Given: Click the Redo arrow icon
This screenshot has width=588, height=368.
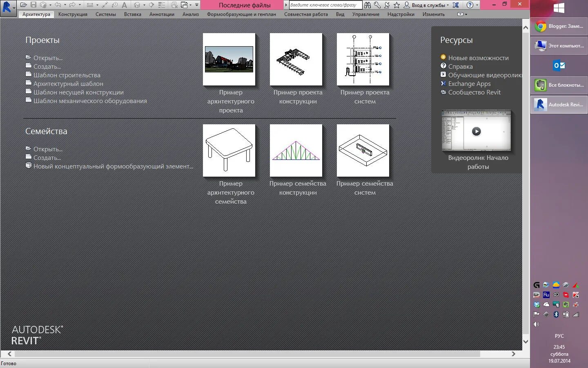Looking at the screenshot, I should (73, 4).
